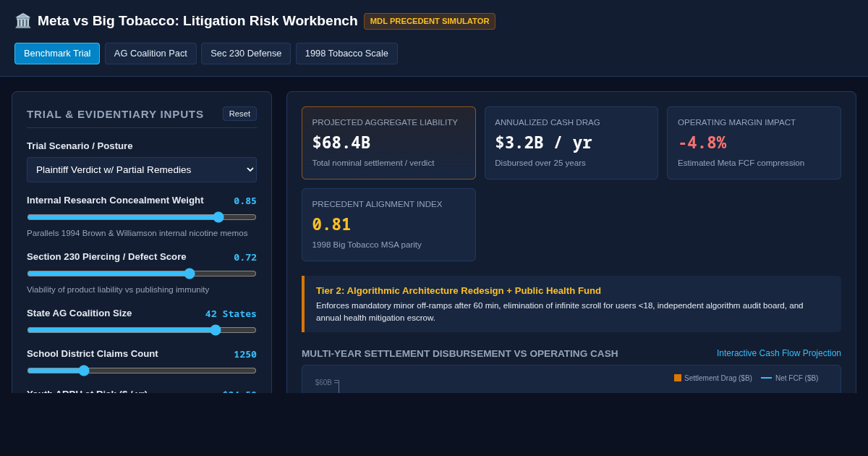The width and height of the screenshot is (868, 456).
Task: Open the Interactive Cash Flow Projection link
Action: coord(779,353)
